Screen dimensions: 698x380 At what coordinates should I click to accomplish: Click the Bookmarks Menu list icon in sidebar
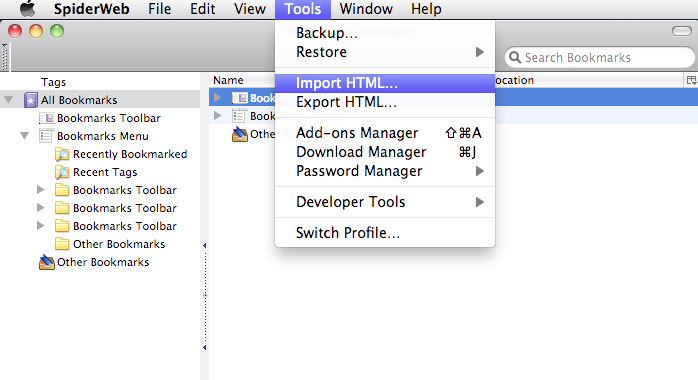pos(46,136)
